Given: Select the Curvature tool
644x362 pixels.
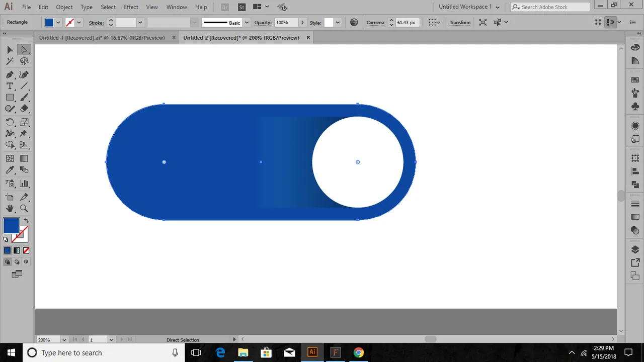Looking at the screenshot, I should tap(24, 74).
